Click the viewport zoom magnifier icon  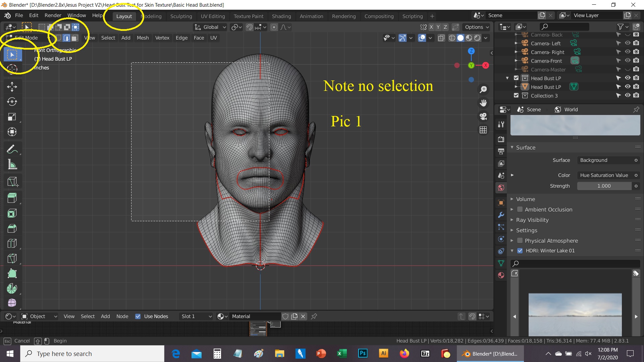tap(483, 89)
